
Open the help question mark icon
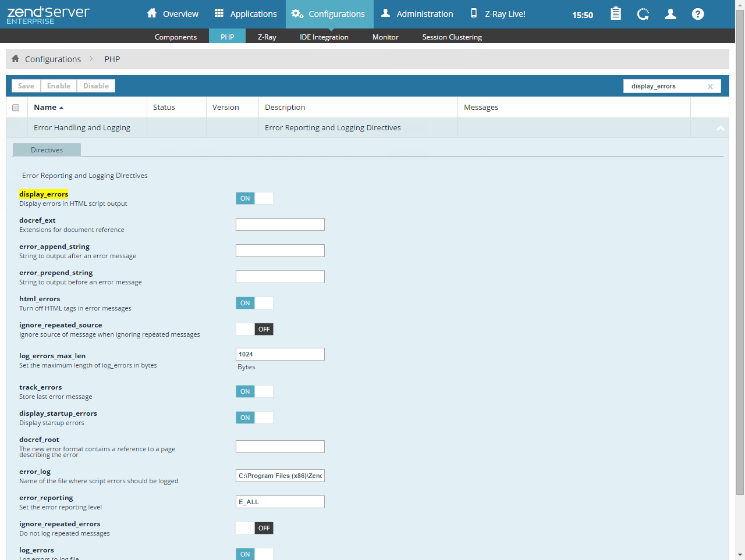pos(698,14)
